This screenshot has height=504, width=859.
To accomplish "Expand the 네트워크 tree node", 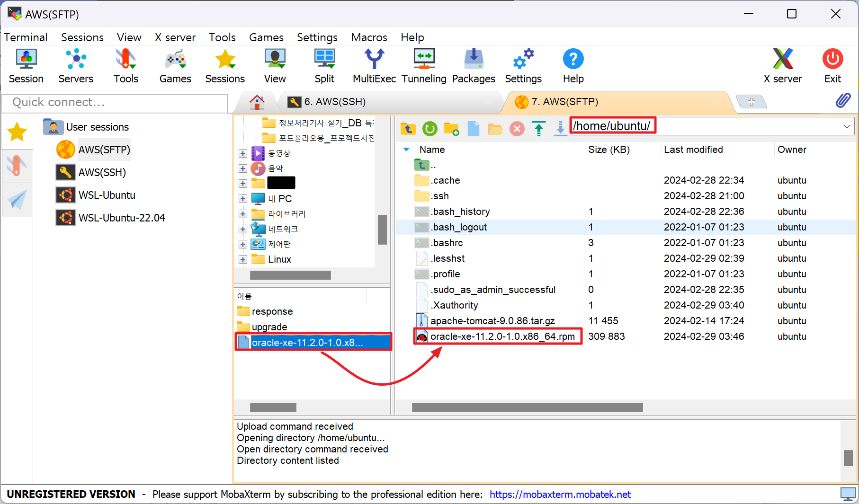I will pos(243,229).
